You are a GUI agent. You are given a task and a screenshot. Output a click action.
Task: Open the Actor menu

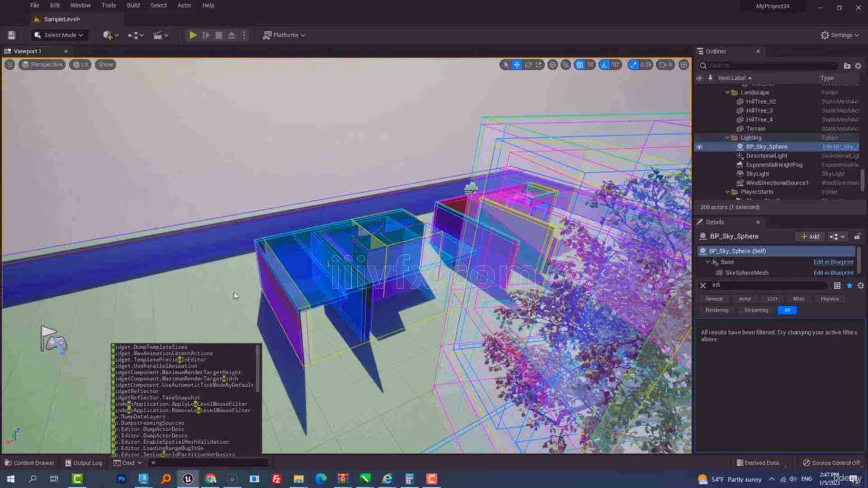tap(184, 5)
